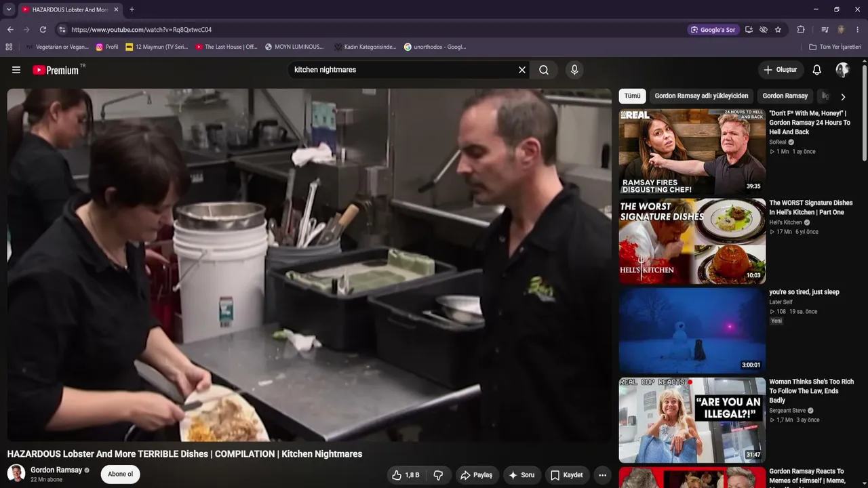Open more actions three-dot menu under video
Screen dimensions: 868x488
pyautogui.click(x=602, y=475)
